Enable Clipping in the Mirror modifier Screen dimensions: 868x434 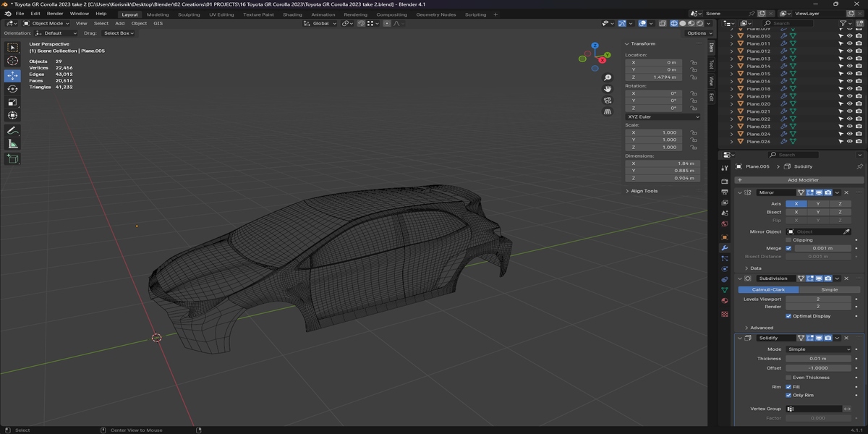point(788,240)
